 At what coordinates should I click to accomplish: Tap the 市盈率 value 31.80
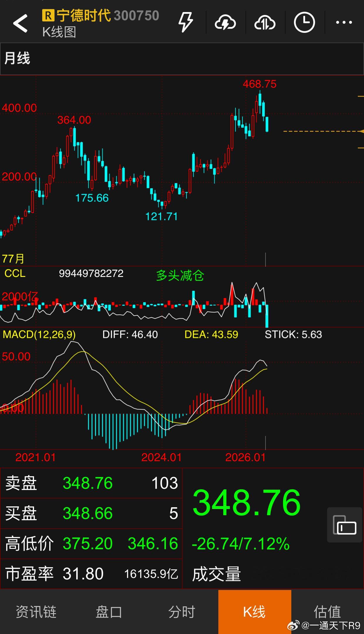coord(83,574)
